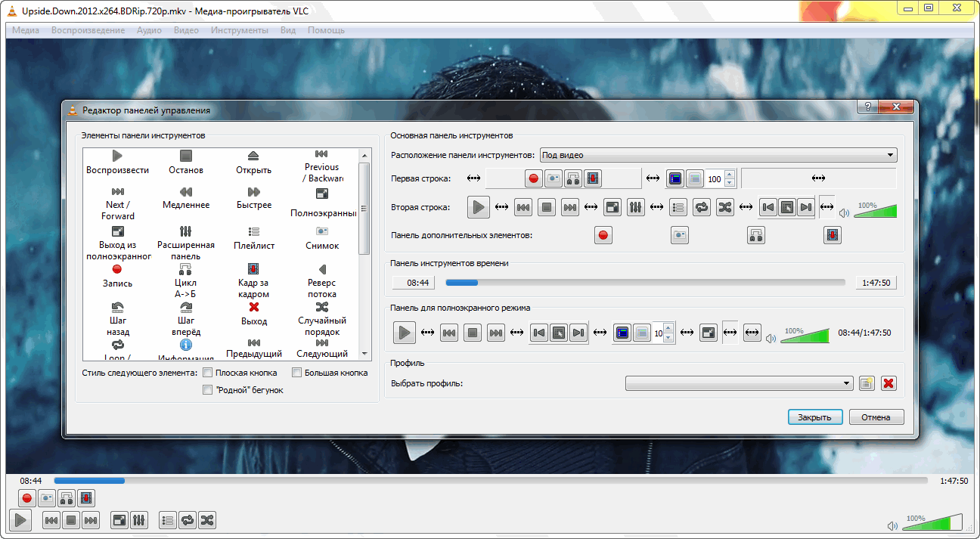This screenshot has width=980, height=539.
Task: Open the Инструменты menu
Action: pos(239,30)
